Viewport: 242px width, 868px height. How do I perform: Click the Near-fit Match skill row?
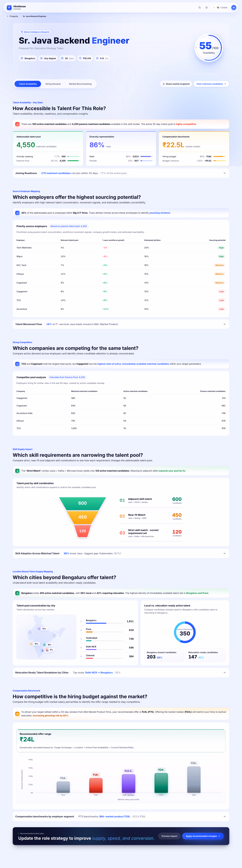pyautogui.click(x=150, y=516)
